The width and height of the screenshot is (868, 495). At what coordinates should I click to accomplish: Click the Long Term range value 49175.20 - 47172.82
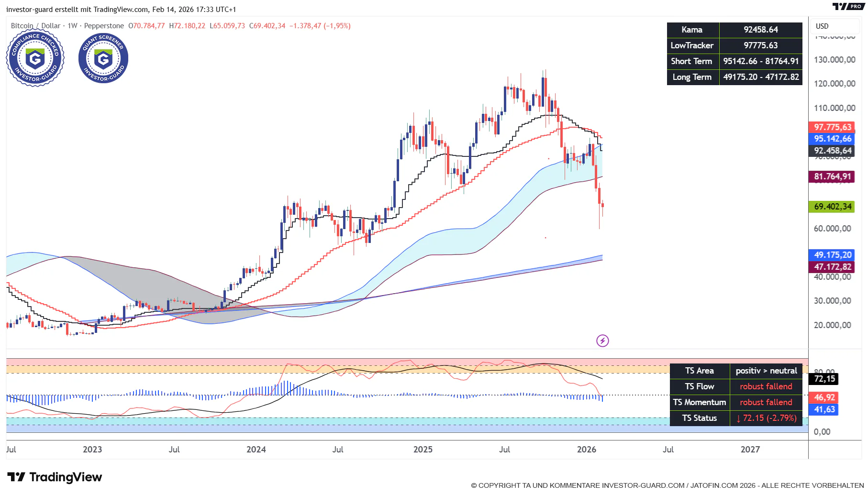pyautogui.click(x=761, y=77)
